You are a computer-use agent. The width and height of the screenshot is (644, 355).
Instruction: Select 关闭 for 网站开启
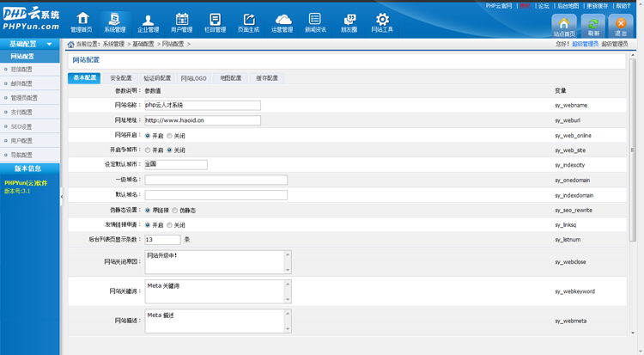point(169,136)
